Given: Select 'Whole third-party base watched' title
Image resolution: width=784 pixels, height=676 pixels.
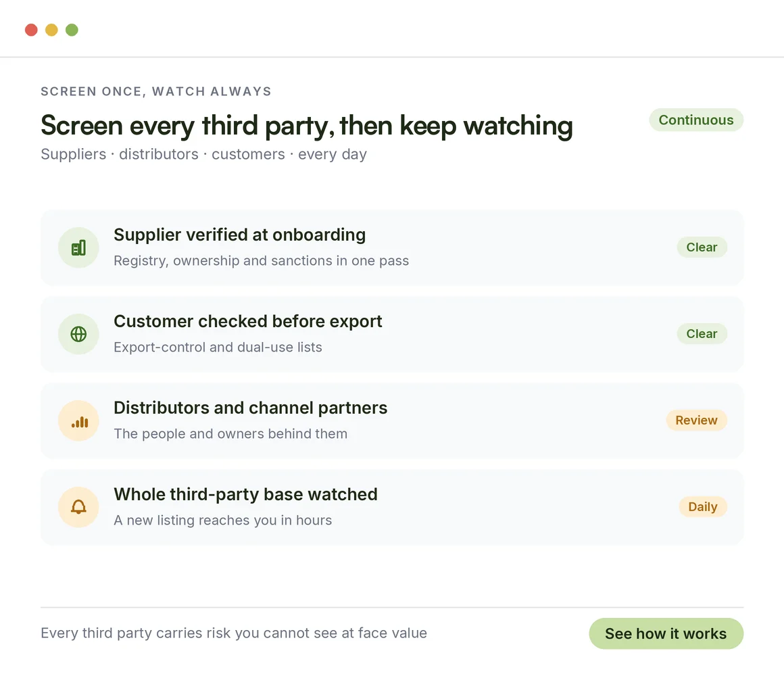Looking at the screenshot, I should pyautogui.click(x=245, y=494).
